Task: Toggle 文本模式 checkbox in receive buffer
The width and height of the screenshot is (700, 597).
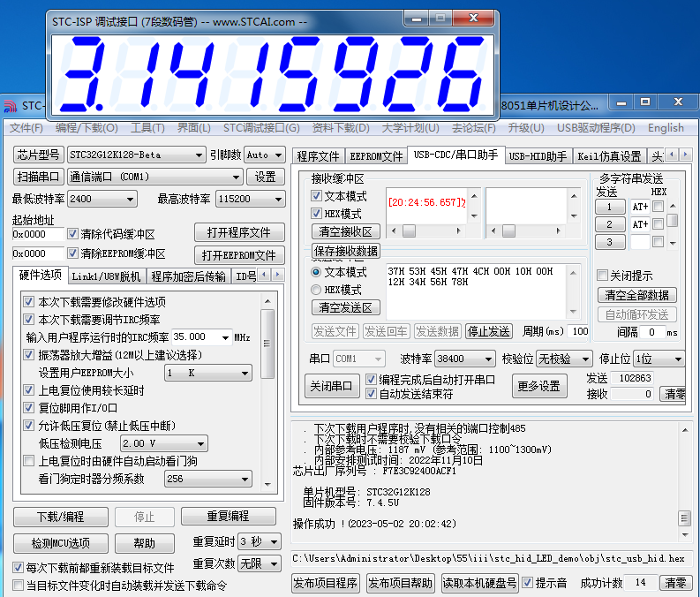Action: (316, 195)
